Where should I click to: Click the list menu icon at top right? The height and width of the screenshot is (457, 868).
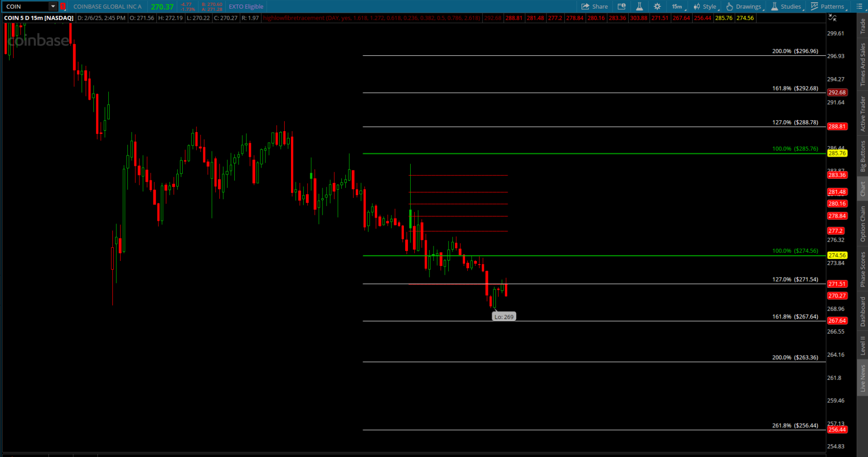pos(859,6)
